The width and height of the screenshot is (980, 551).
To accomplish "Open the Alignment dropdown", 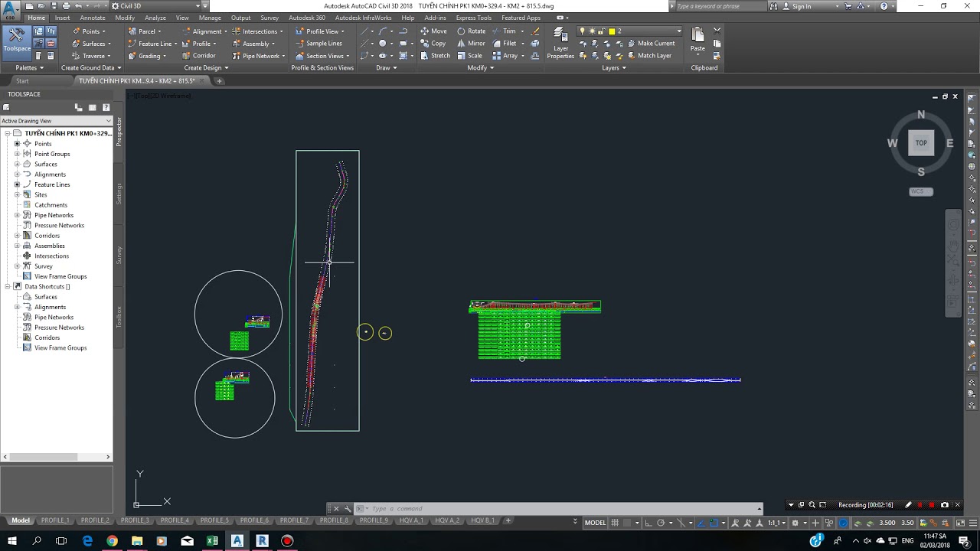I will (x=204, y=31).
